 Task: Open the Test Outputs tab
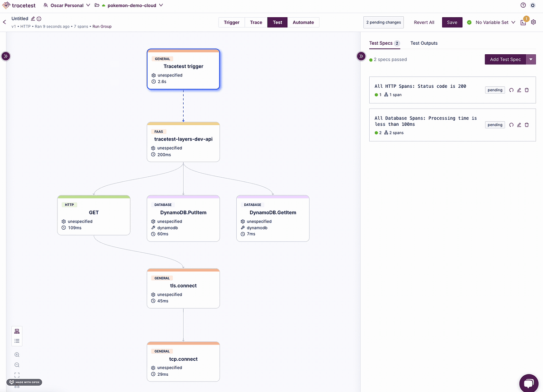(424, 43)
